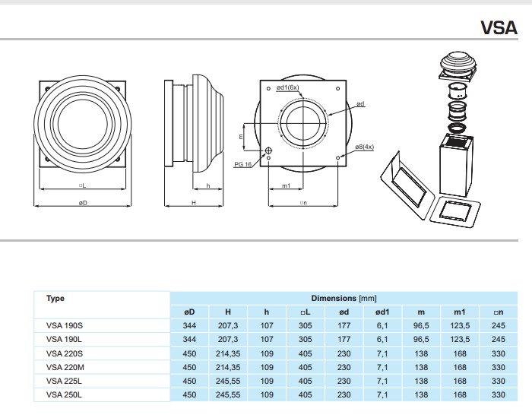Click the 'øD' column header in table
The width and height of the screenshot is (532, 418).
(x=189, y=312)
